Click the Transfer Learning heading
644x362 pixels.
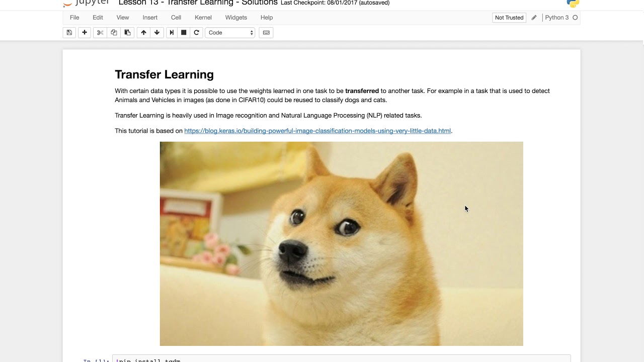(x=164, y=74)
